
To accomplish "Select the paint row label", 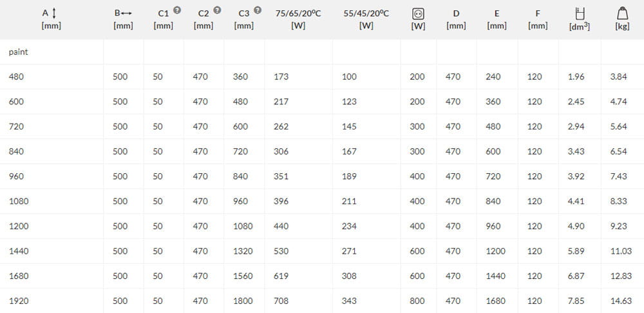I will click(18, 52).
